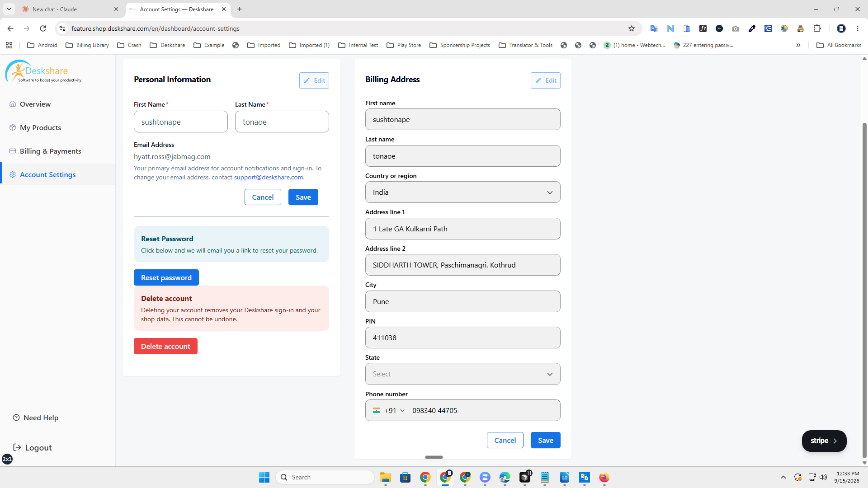Click the Reset password button
The width and height of the screenshot is (868, 488).
166,277
